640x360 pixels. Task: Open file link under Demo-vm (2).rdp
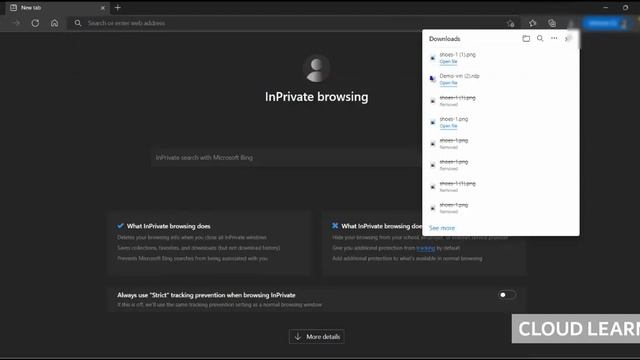[448, 83]
